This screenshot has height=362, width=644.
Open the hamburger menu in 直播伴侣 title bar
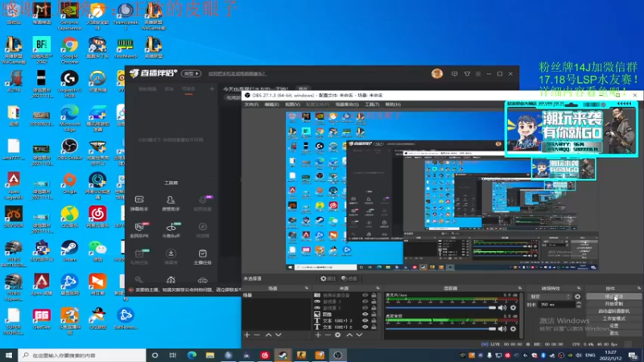(x=478, y=74)
